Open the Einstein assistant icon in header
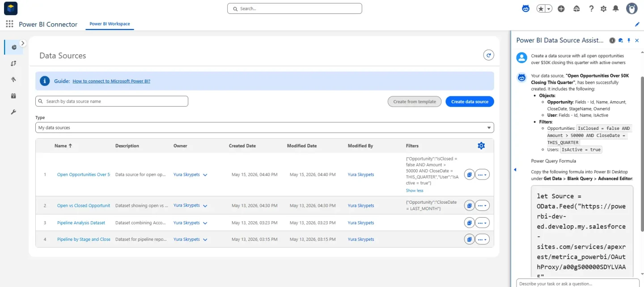 [x=526, y=9]
